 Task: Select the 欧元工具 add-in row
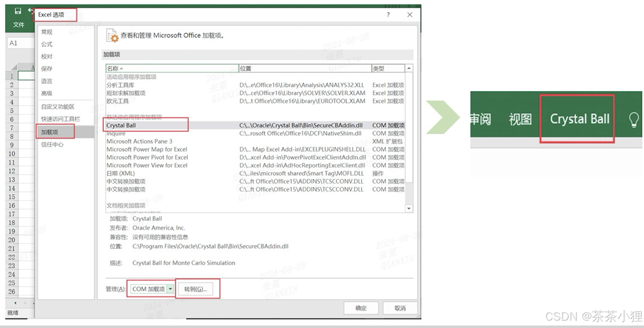click(255, 101)
